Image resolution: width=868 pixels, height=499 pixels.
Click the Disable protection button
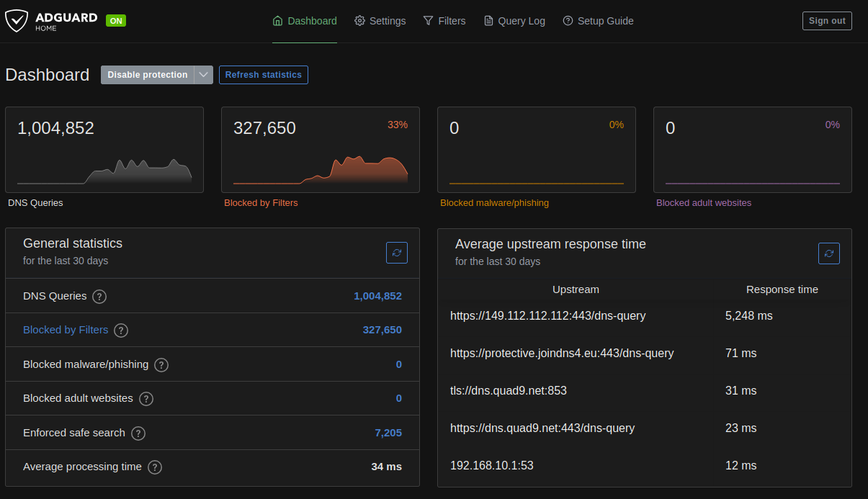148,75
